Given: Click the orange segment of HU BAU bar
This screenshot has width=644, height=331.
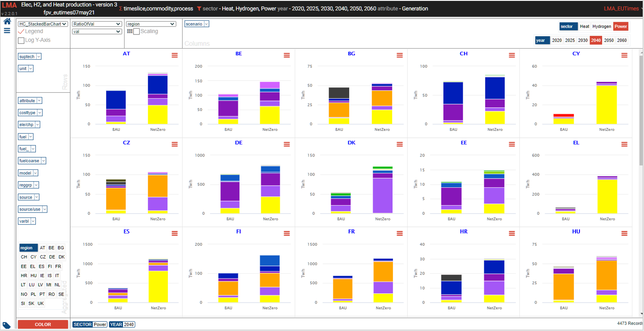Looking at the screenshot, I should click(x=564, y=287).
